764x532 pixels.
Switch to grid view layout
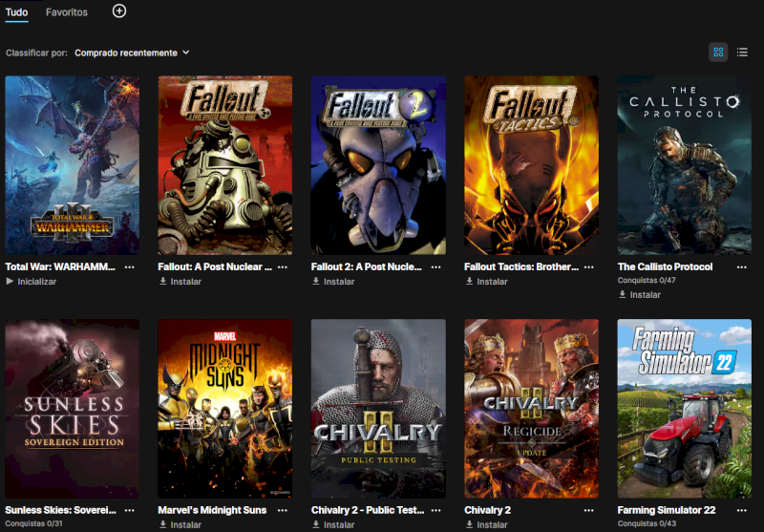click(718, 53)
